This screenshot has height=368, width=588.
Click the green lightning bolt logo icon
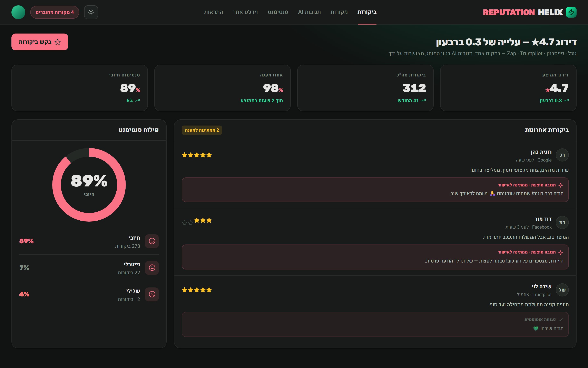pyautogui.click(x=571, y=12)
